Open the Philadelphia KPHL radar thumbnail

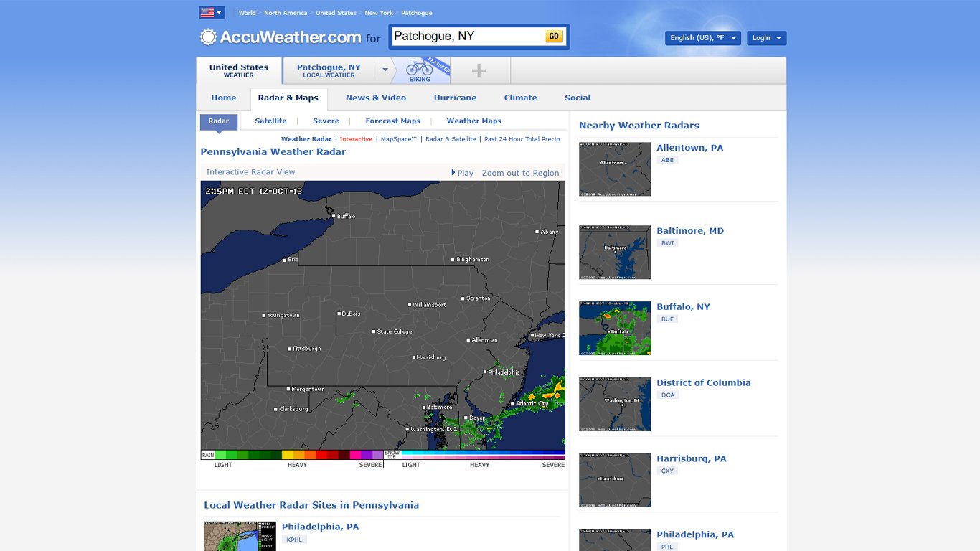[x=240, y=537]
